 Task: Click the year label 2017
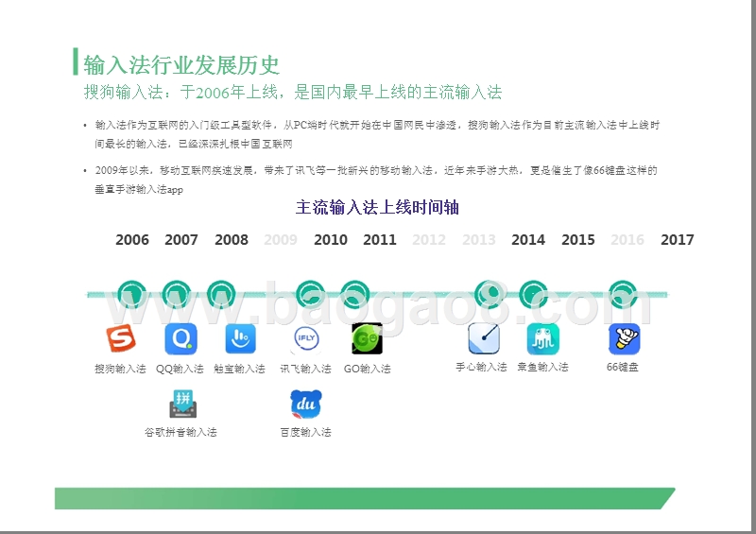678,240
